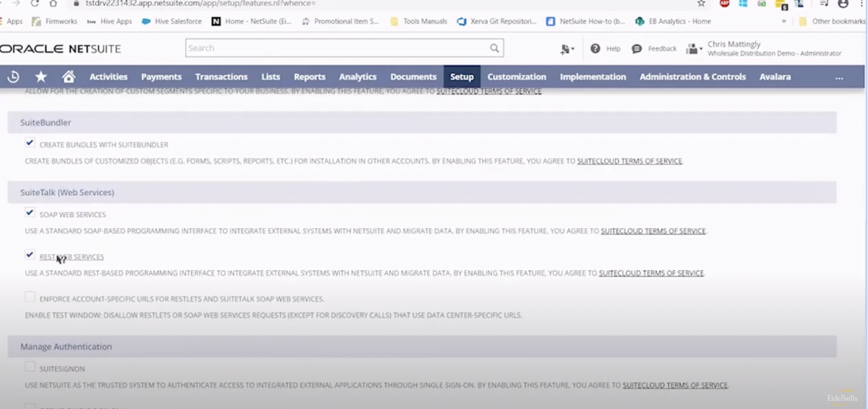This screenshot has height=409, width=868.
Task: Open the Hive Salesforce bookmark
Action: tap(172, 21)
